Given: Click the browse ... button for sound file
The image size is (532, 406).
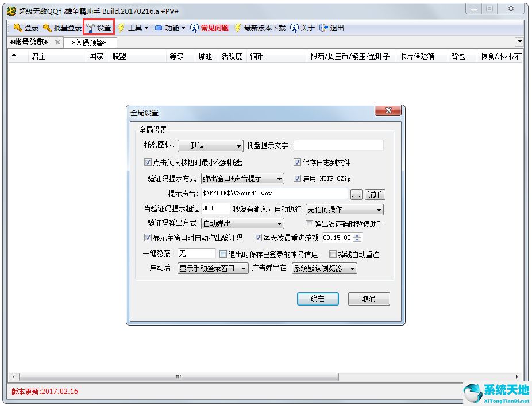Looking at the screenshot, I should 356,194.
